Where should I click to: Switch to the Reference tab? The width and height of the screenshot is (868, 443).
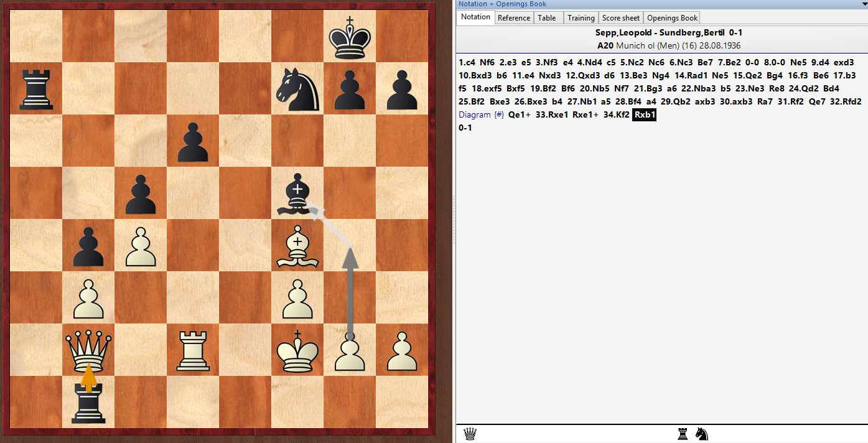(x=514, y=18)
